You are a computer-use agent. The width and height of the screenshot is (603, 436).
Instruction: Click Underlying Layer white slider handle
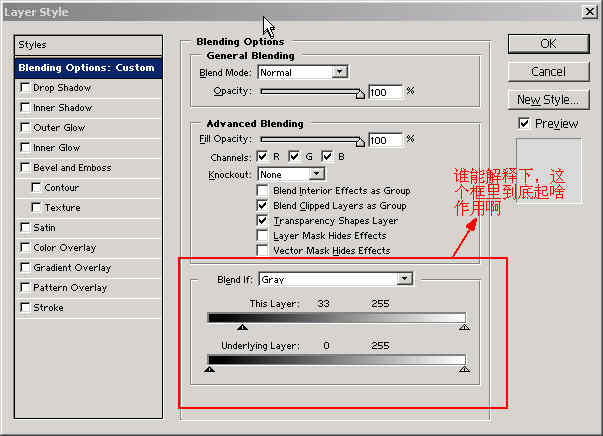[465, 369]
